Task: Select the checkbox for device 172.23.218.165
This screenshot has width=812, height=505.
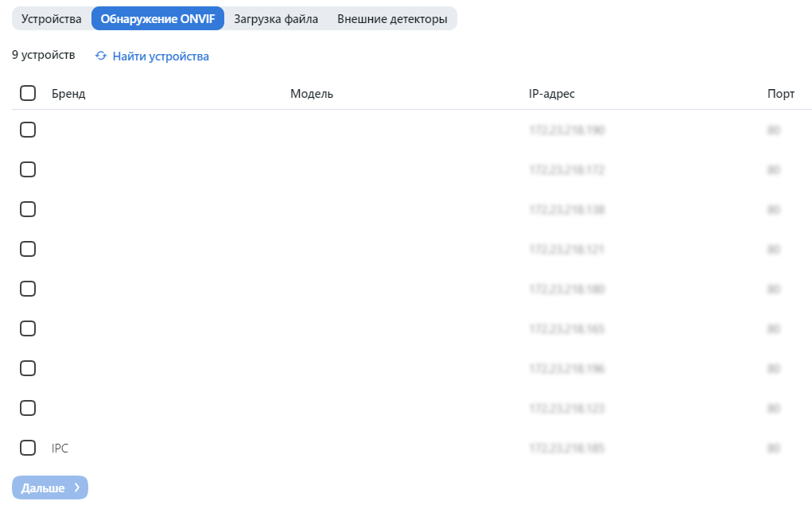Action: 28,328
